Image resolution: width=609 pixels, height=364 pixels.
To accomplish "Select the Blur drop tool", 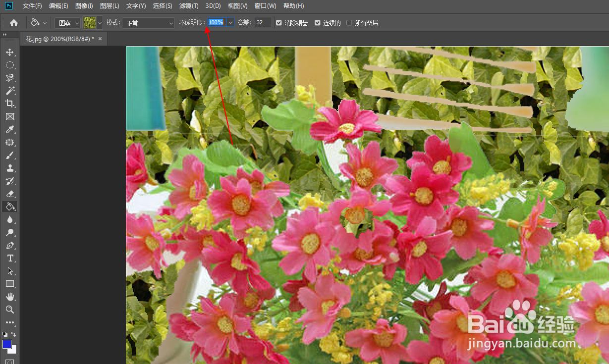I will point(10,219).
